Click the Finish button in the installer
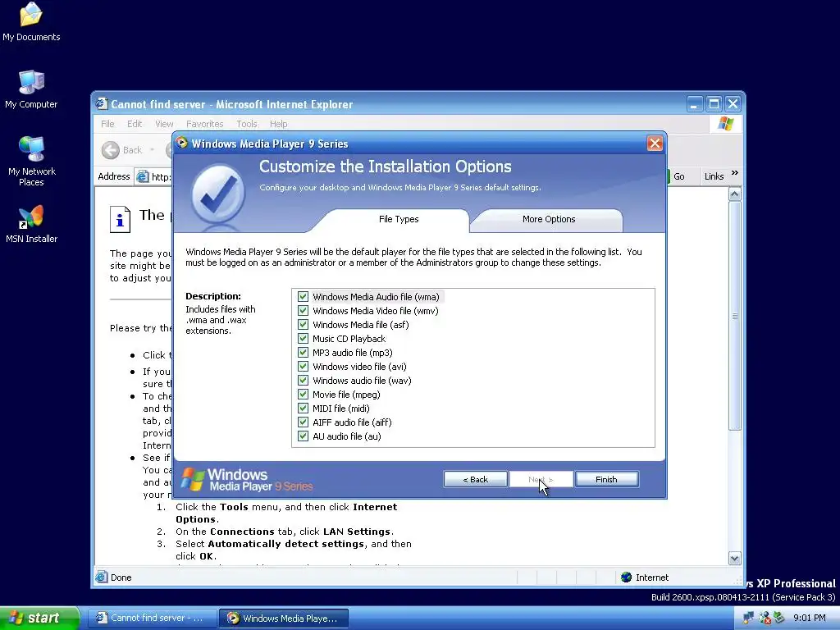Viewport: 840px width, 630px height. pyautogui.click(x=606, y=479)
